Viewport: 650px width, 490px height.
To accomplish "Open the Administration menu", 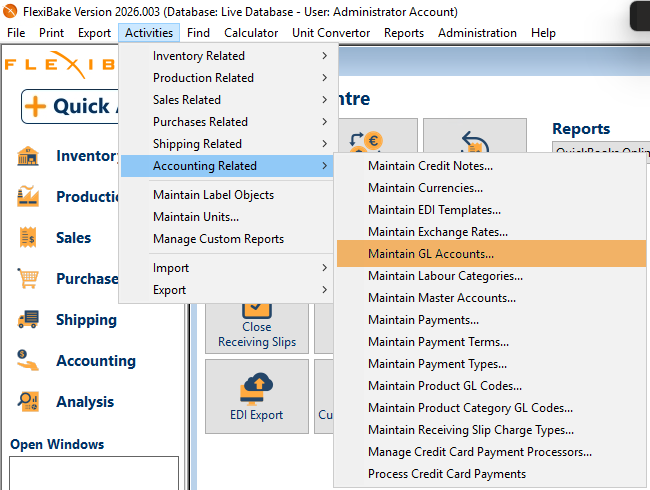I will pos(477,33).
